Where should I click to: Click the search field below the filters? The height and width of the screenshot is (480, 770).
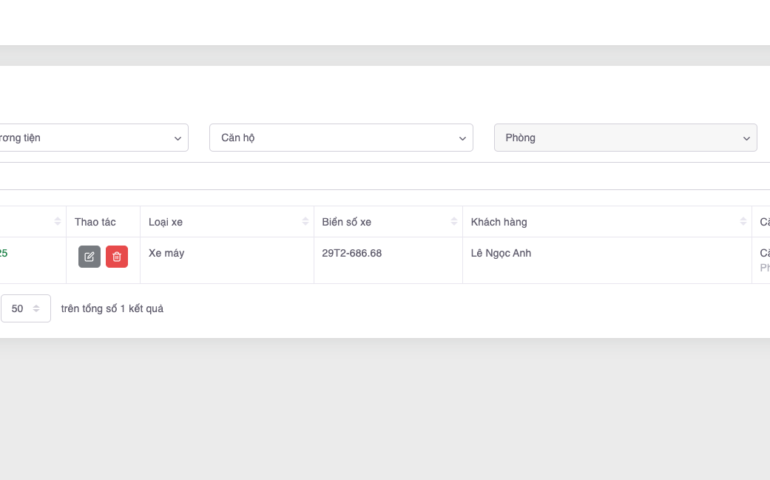[380, 176]
